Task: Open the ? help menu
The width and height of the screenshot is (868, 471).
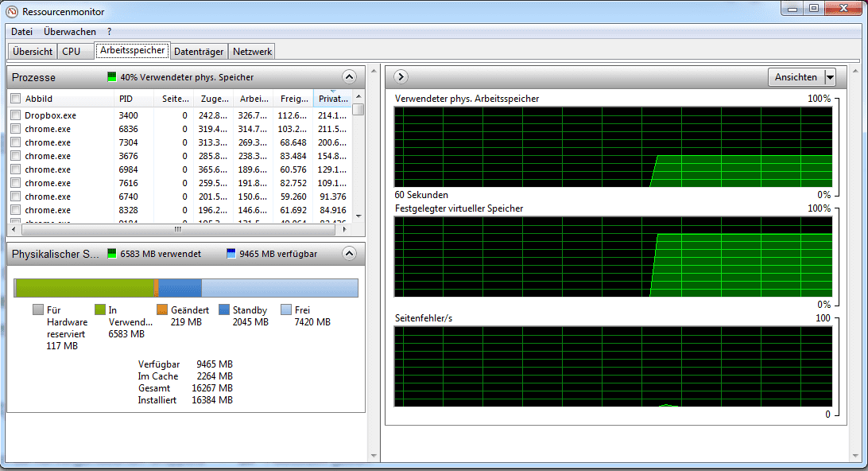Action: pyautogui.click(x=109, y=32)
